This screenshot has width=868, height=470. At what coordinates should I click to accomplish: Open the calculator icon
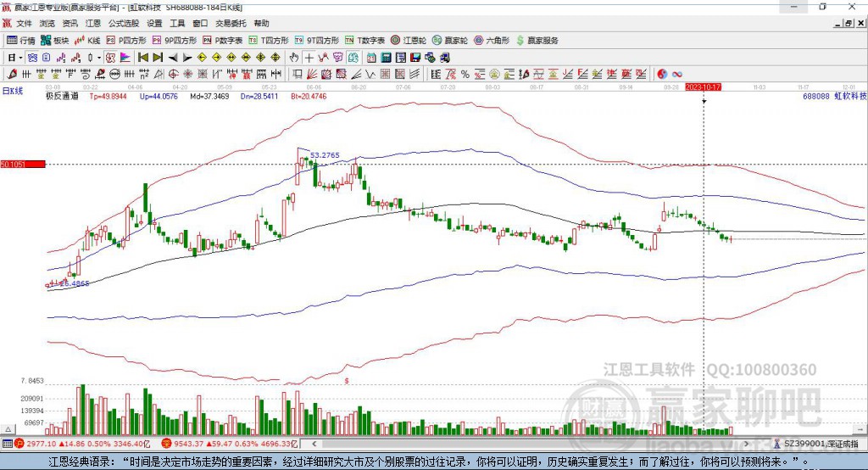pyautogui.click(x=386, y=58)
